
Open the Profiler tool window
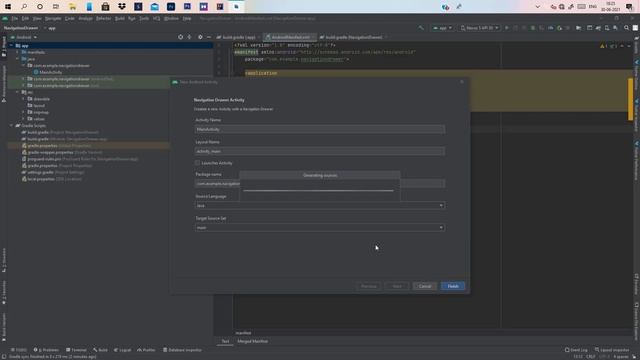point(147,350)
